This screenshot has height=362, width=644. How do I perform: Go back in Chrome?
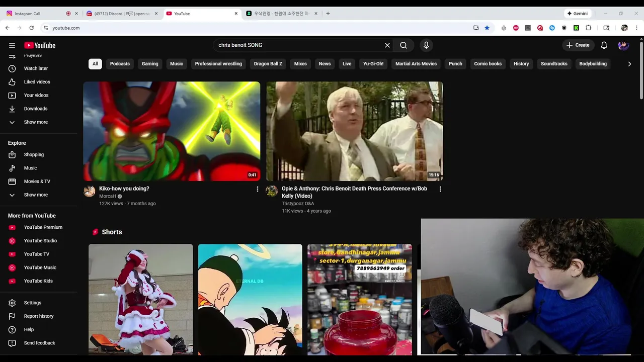(7, 28)
